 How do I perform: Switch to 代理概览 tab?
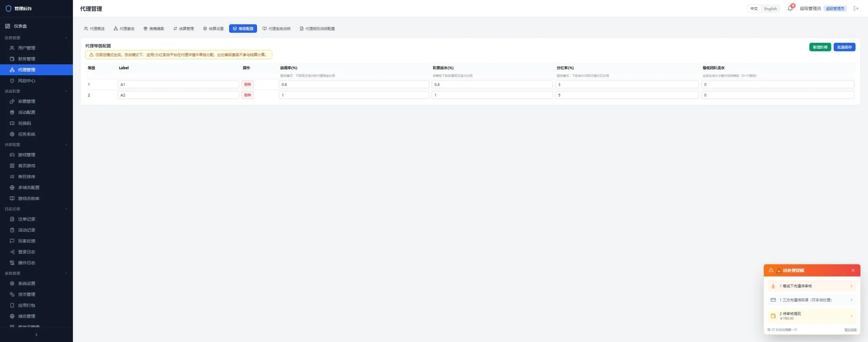point(94,29)
